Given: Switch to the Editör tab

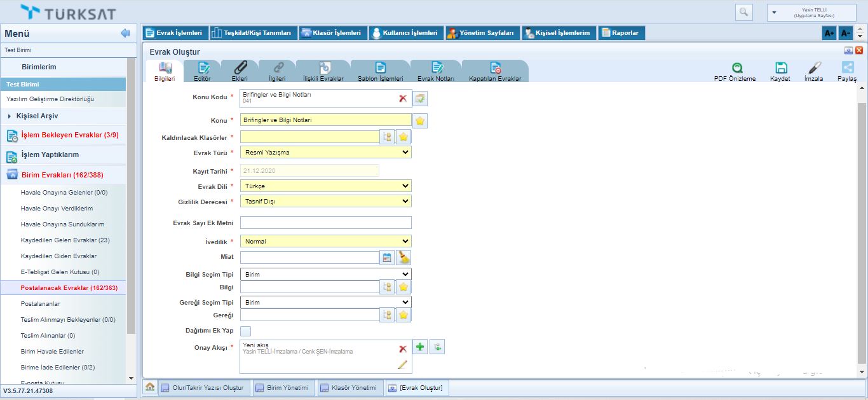Looking at the screenshot, I should [x=202, y=71].
